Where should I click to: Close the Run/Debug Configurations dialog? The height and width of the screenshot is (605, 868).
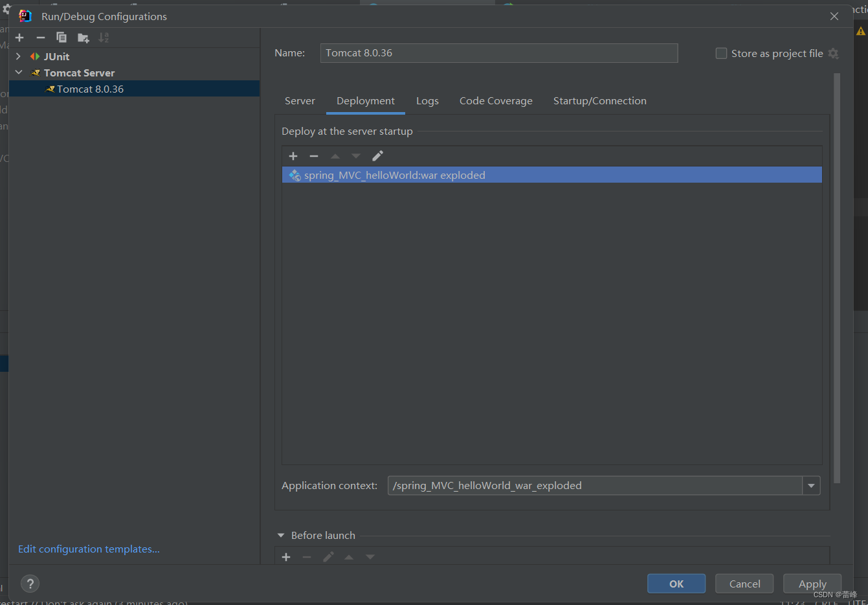tap(834, 16)
